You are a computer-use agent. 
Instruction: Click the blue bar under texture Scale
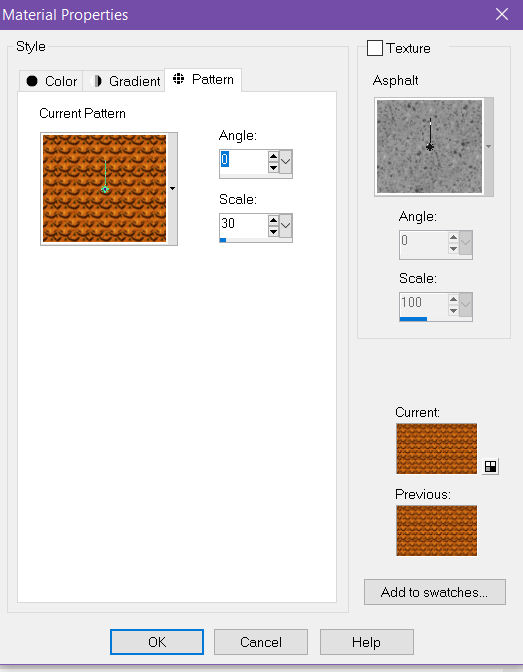[413, 319]
